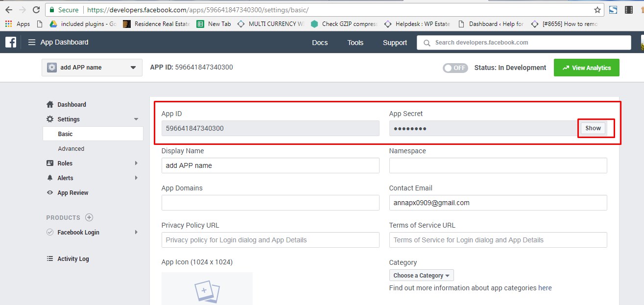Open the Choose a Category dropdown
644x305 pixels.
click(x=422, y=276)
